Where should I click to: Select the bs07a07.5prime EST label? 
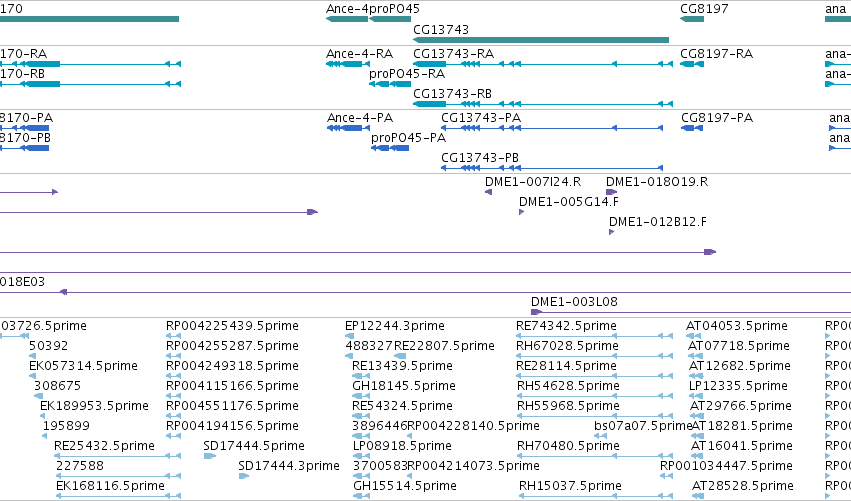(x=643, y=426)
